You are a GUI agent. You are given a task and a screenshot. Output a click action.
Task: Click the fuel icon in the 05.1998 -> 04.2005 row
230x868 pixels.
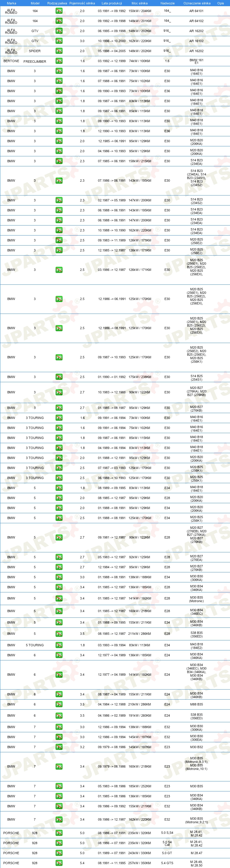59,51
